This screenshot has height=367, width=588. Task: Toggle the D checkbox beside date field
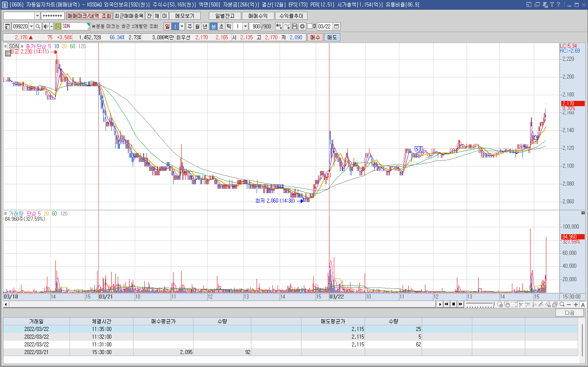click(x=310, y=26)
